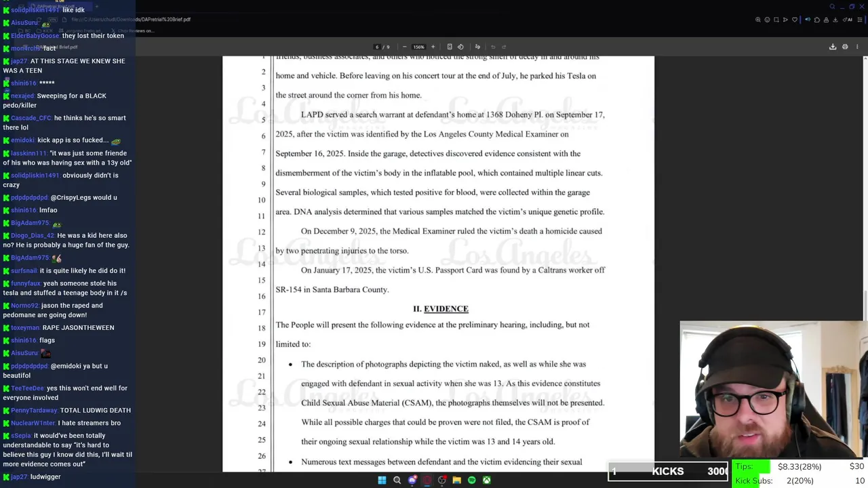Viewport: 868px width, 488px height.
Task: Open PDF viewer more actions menu
Action: click(857, 47)
